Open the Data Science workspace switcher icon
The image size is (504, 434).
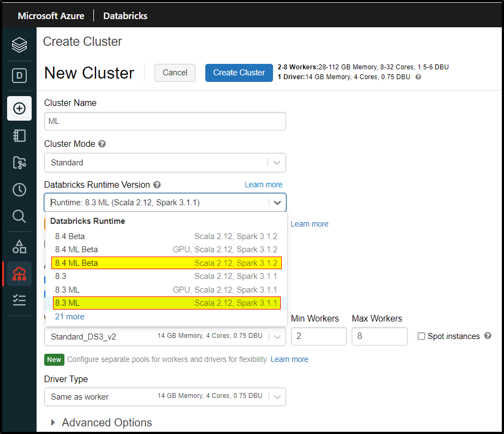click(19, 76)
